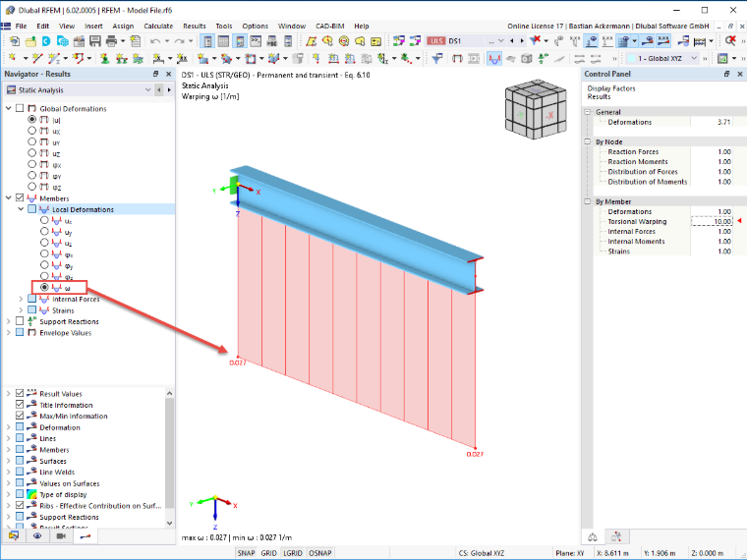This screenshot has height=560, width=747.
Task: Click the new node tool icon
Action: (12, 58)
